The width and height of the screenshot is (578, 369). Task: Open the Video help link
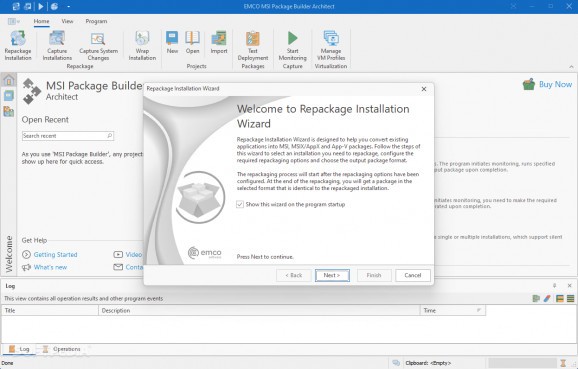(x=133, y=255)
